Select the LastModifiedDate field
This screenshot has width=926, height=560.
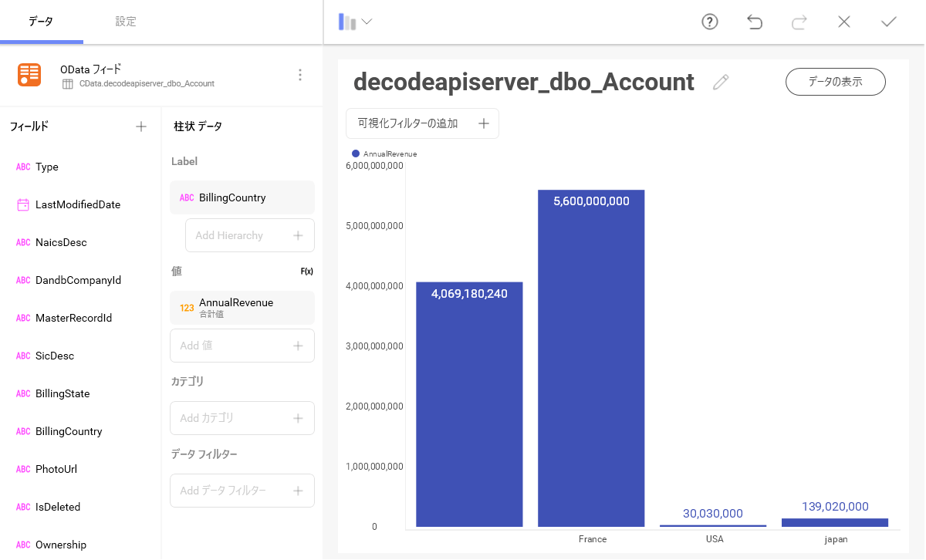77,204
